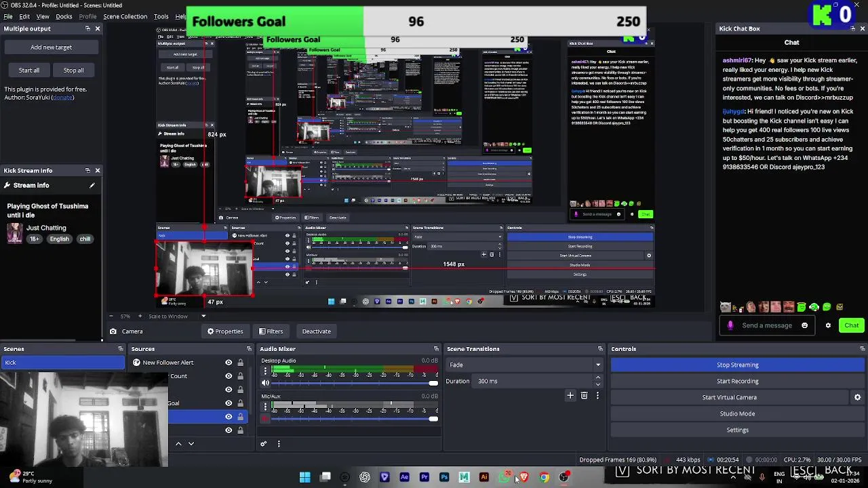
Task: Pop out the Controls dock
Action: pyautogui.click(x=863, y=349)
